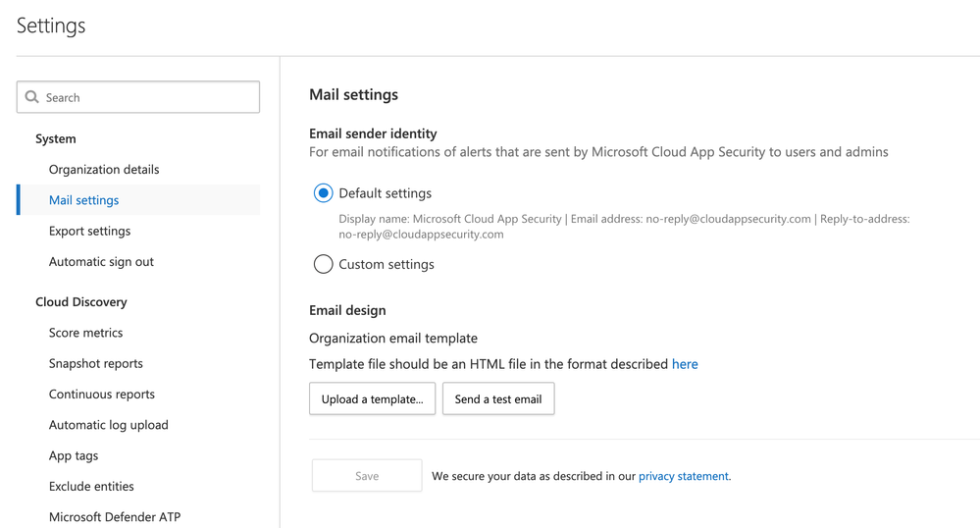The image size is (980, 528).
Task: Open the template format 'here' link
Action: pos(685,364)
